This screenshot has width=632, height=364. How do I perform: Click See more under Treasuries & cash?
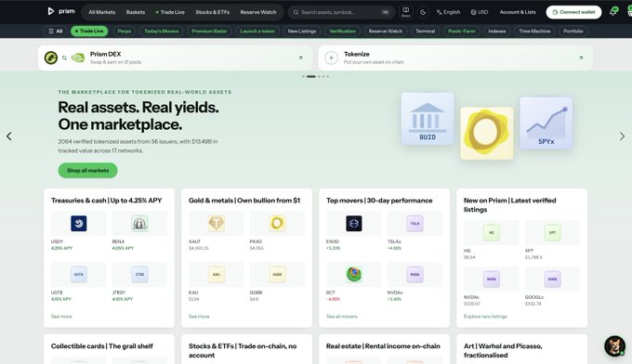click(61, 317)
